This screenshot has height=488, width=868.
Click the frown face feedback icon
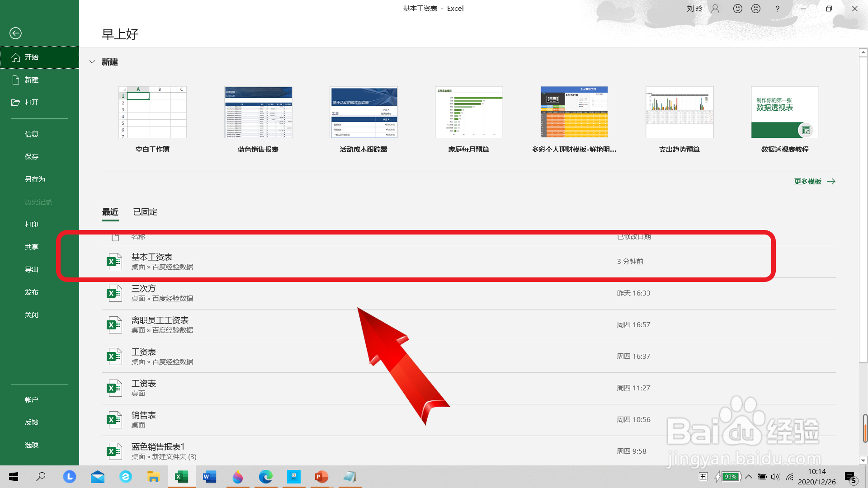[x=756, y=9]
